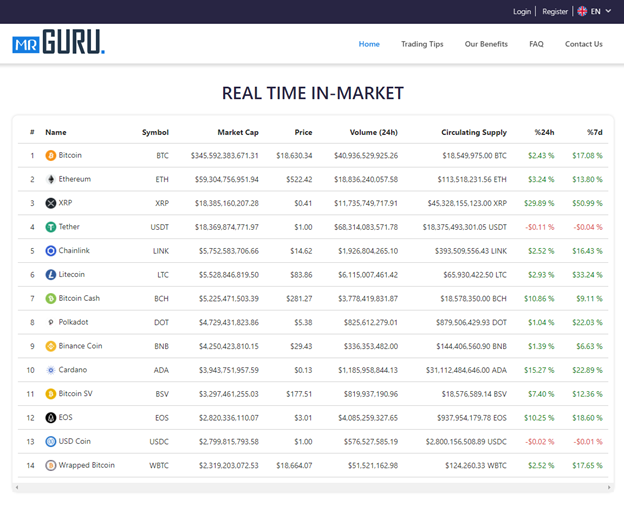Click the Register link
The height and width of the screenshot is (505, 624).
point(555,12)
